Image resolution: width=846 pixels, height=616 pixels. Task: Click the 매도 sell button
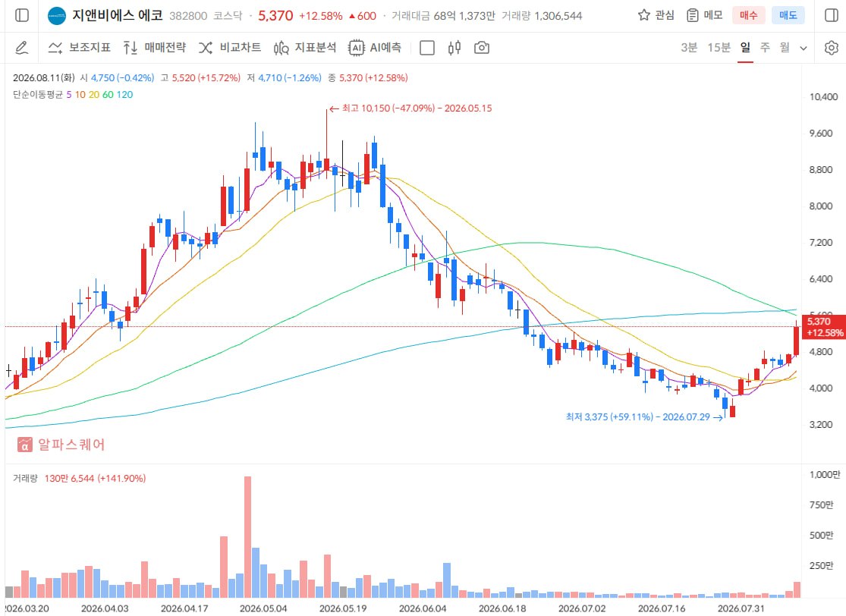click(x=788, y=15)
